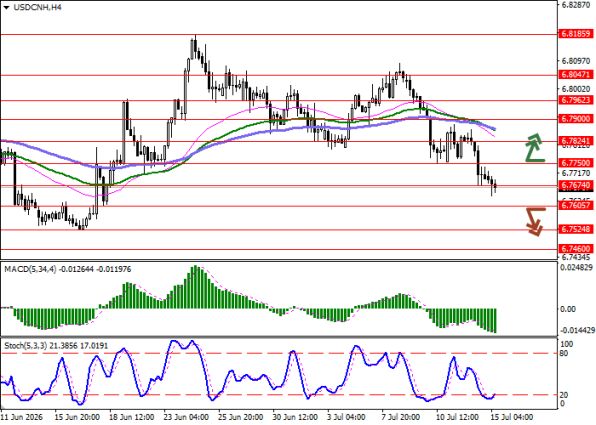Screen dimensions: 596x425
Task: Select the 6.75248 price level label
Action: (576, 229)
